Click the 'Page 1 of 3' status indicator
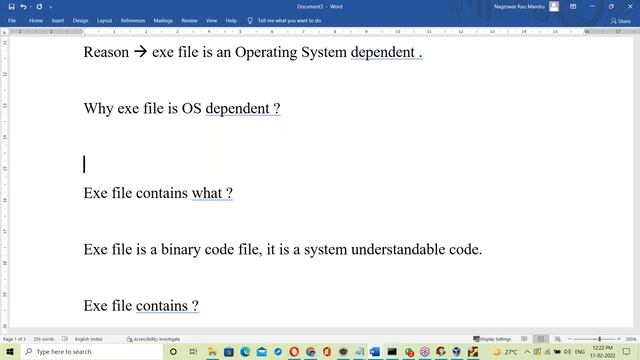Image resolution: width=640 pixels, height=360 pixels. (14, 339)
